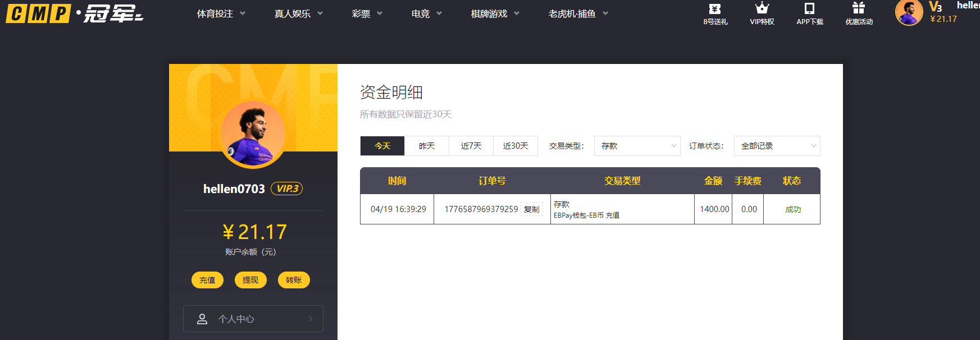Image resolution: width=980 pixels, height=340 pixels.
Task: Click the person icon in 个人中心
Action: point(202,319)
